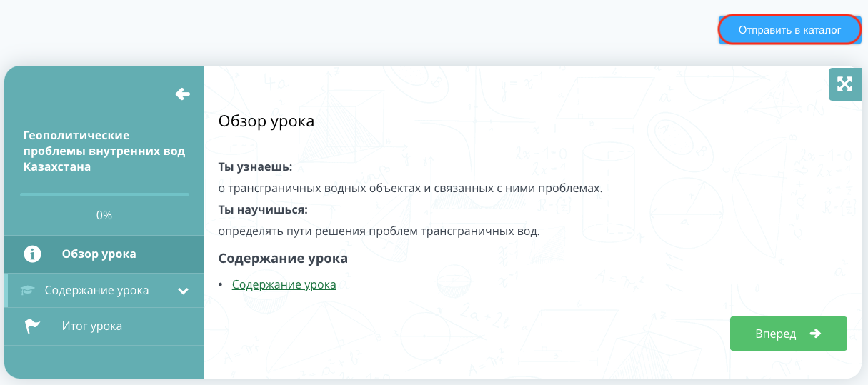The width and height of the screenshot is (868, 385).
Task: Collapse sidebar with the back arrow icon
Action: tap(183, 94)
